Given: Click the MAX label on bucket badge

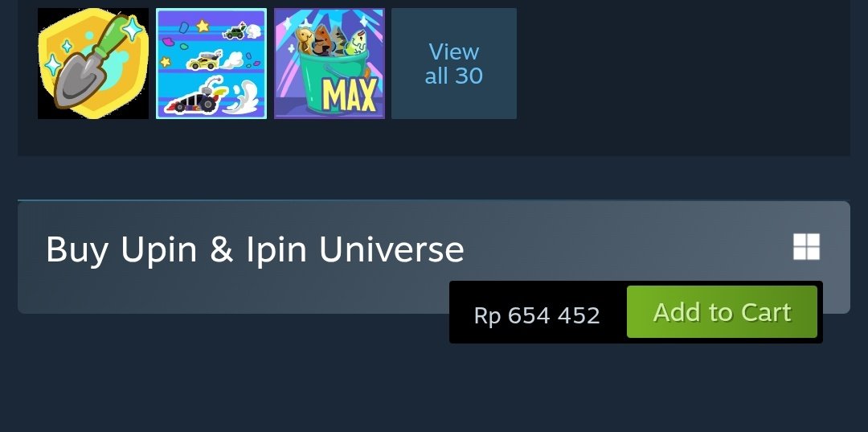Looking at the screenshot, I should [351, 94].
